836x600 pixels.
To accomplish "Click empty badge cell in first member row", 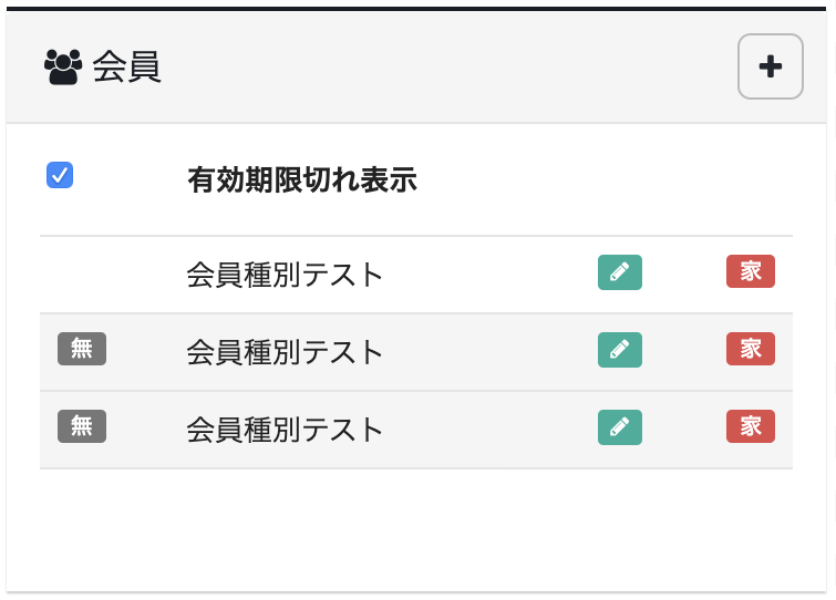I will [x=82, y=274].
